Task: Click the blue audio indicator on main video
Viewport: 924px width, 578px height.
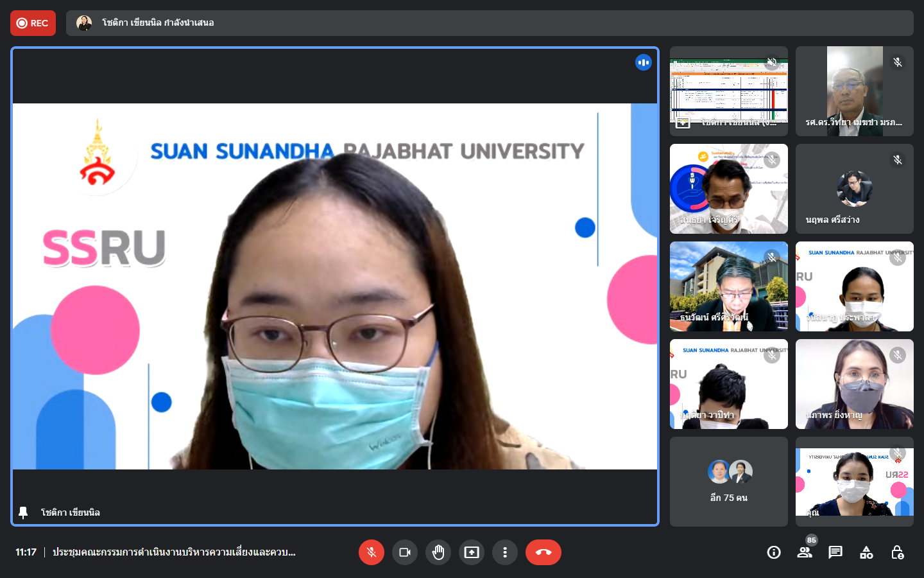Action: (x=643, y=62)
